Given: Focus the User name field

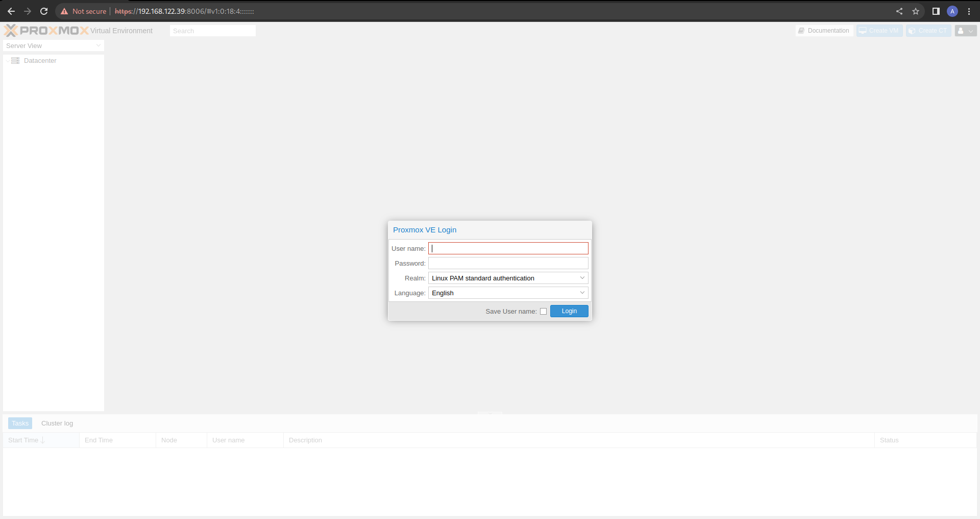Looking at the screenshot, I should pos(508,248).
